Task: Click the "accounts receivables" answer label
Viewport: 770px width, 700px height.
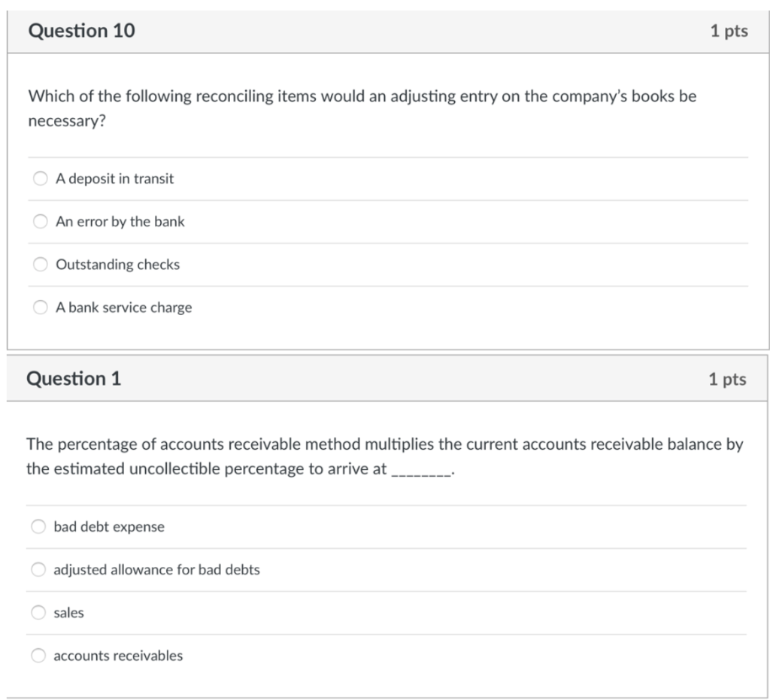Action: [x=118, y=656]
